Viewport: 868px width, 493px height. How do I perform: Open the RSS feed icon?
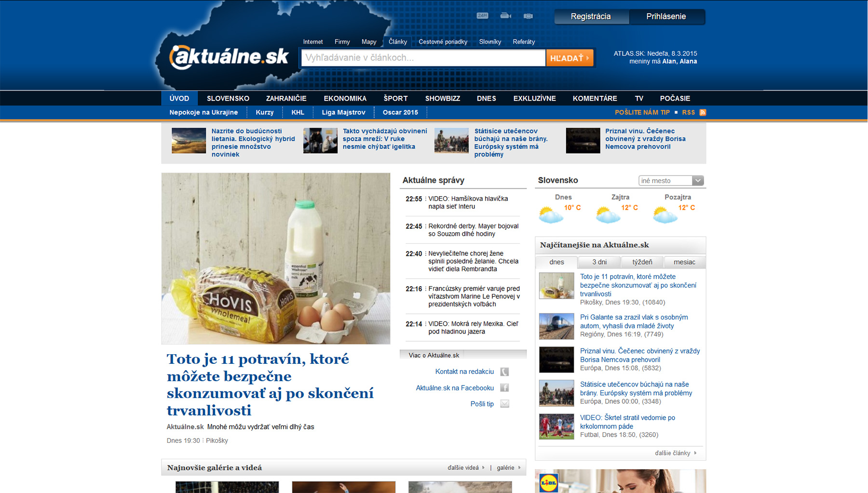[x=703, y=112]
